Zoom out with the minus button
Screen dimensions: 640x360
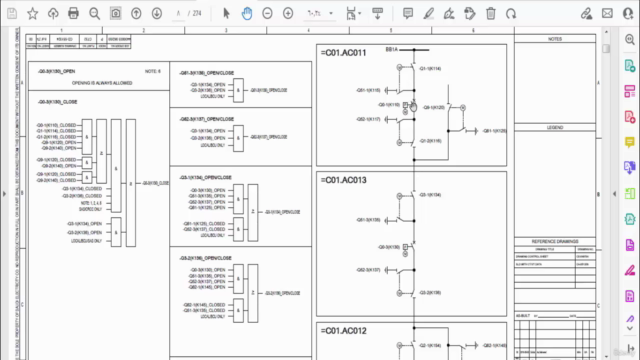(267, 13)
